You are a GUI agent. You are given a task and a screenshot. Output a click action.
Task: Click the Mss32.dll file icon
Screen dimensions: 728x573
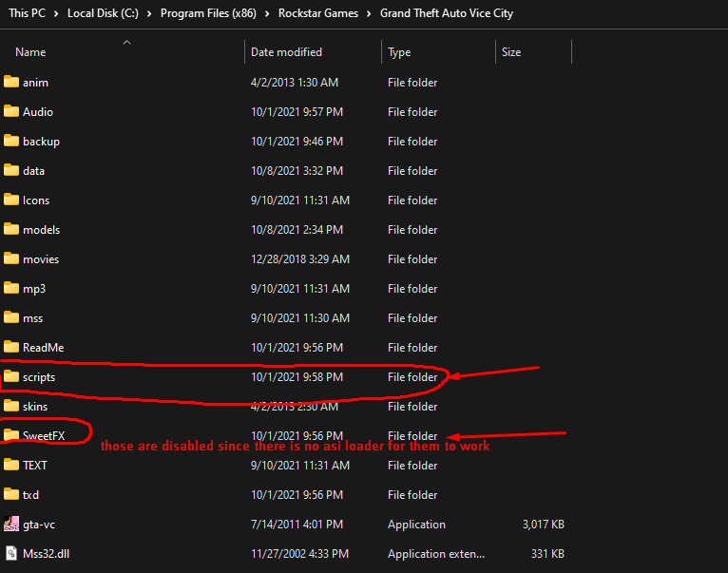11,553
